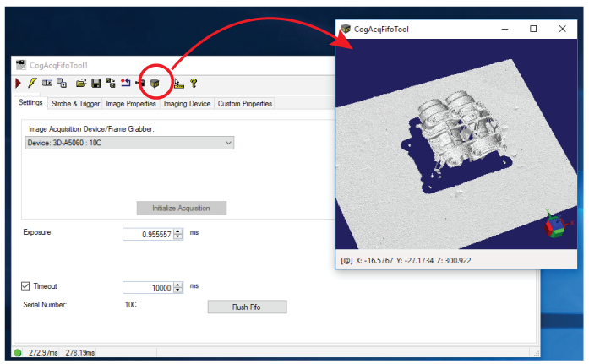The width and height of the screenshot is (589, 364).
Task: Open the Device: 3D-A5060 : 10C dropdown
Action: point(129,143)
